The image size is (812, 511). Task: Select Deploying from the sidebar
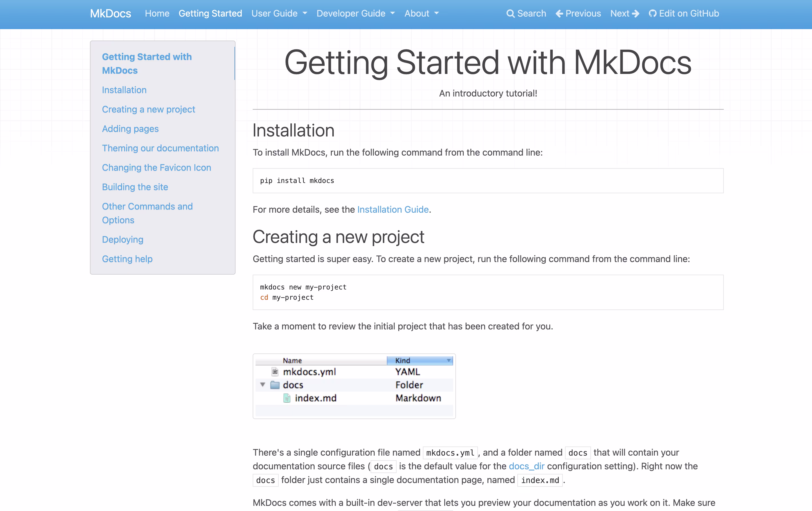122,239
